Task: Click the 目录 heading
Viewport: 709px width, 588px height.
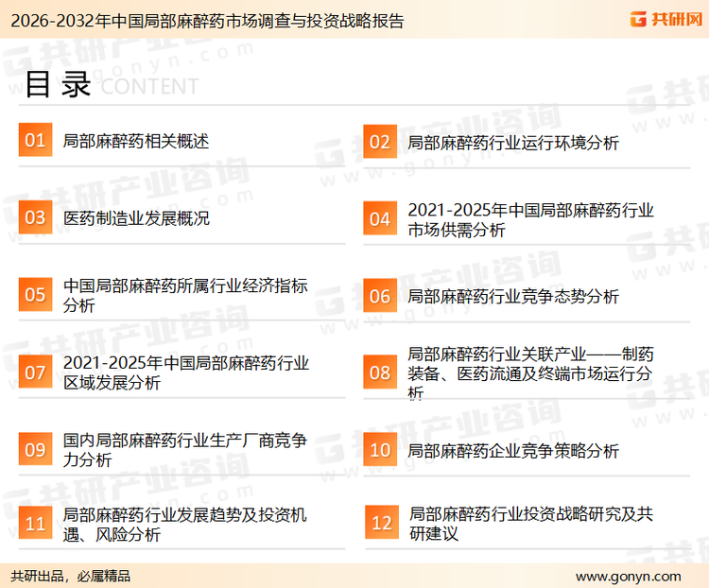Action: pos(58,84)
